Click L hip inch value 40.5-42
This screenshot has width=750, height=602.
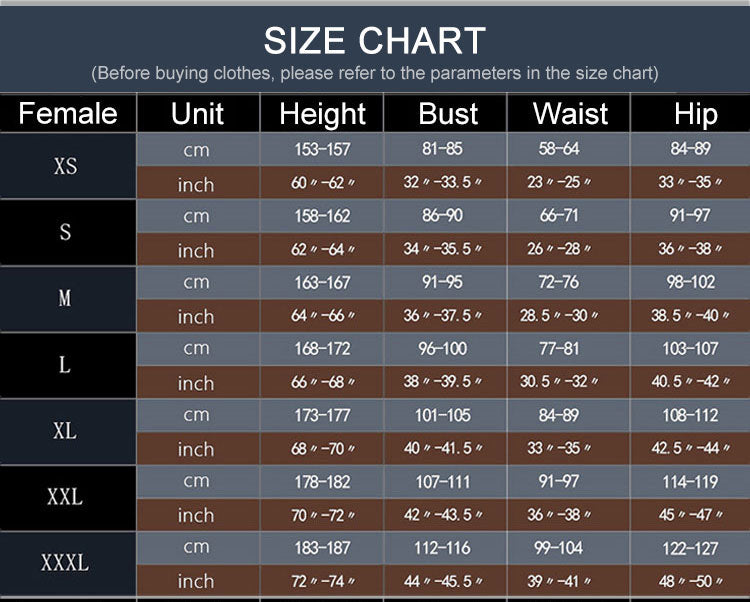click(x=690, y=382)
